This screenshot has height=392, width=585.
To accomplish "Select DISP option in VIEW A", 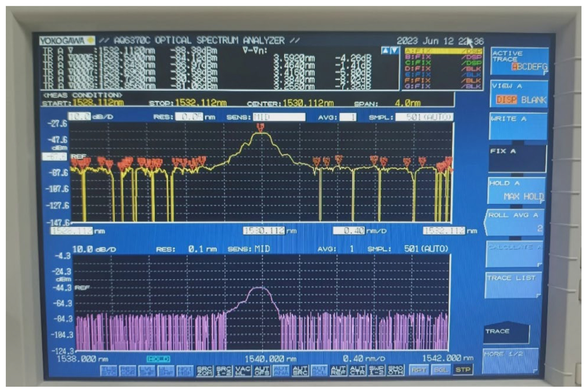I will pyautogui.click(x=506, y=100).
